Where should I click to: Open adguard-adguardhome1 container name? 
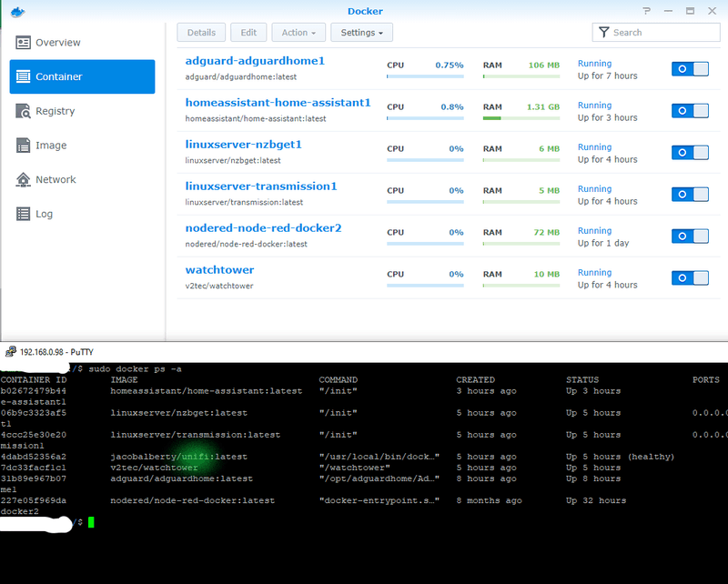pyautogui.click(x=255, y=61)
